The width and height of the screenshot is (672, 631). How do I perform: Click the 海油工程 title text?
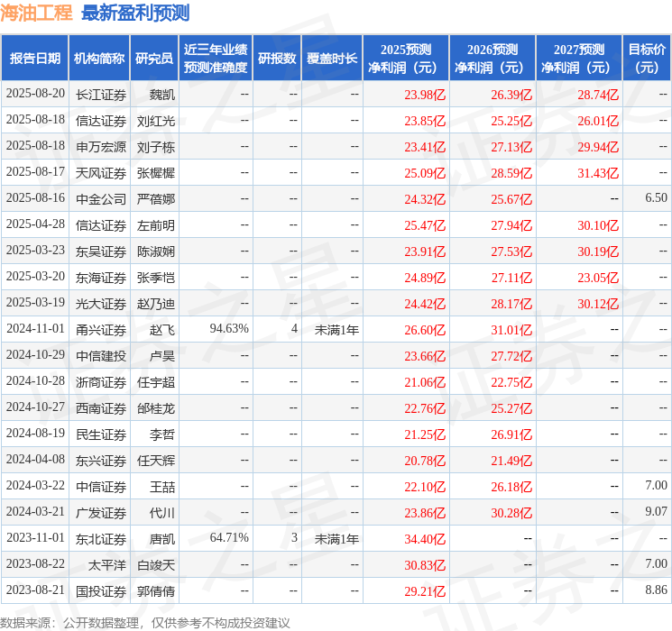click(x=36, y=13)
